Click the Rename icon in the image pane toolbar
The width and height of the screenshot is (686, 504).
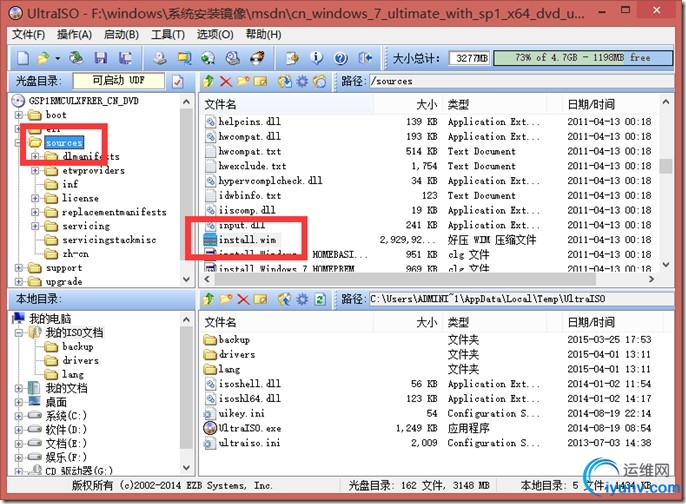pyautogui.click(x=260, y=81)
